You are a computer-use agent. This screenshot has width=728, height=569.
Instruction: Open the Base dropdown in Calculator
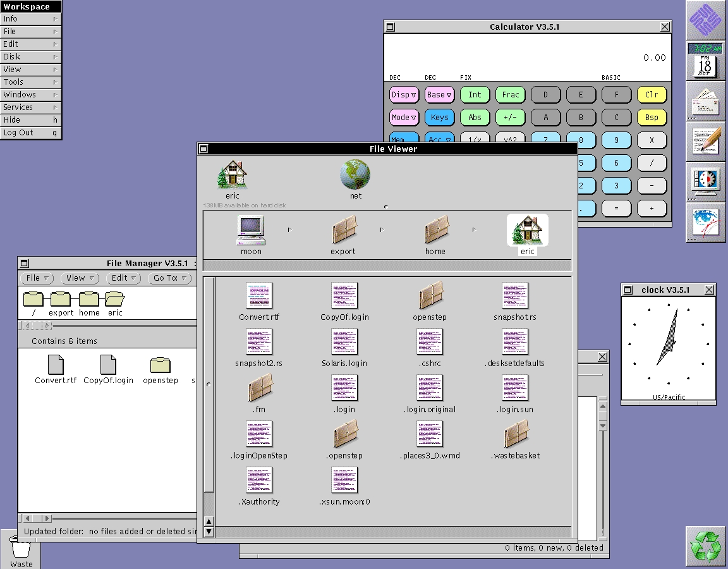point(439,95)
